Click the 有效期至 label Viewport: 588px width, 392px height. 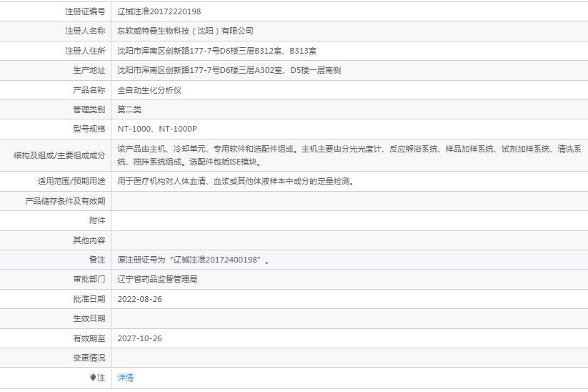coord(89,338)
